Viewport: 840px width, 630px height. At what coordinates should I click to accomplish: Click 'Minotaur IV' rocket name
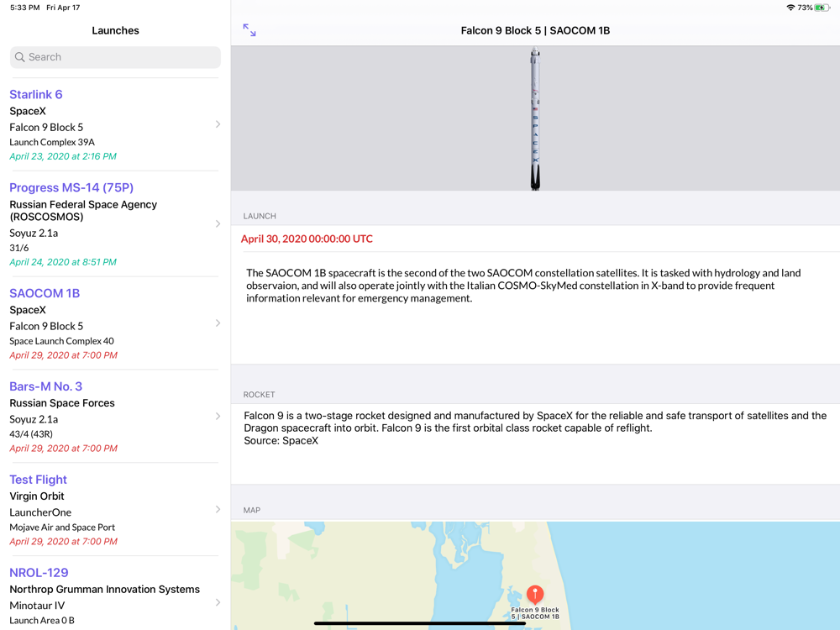pyautogui.click(x=37, y=606)
